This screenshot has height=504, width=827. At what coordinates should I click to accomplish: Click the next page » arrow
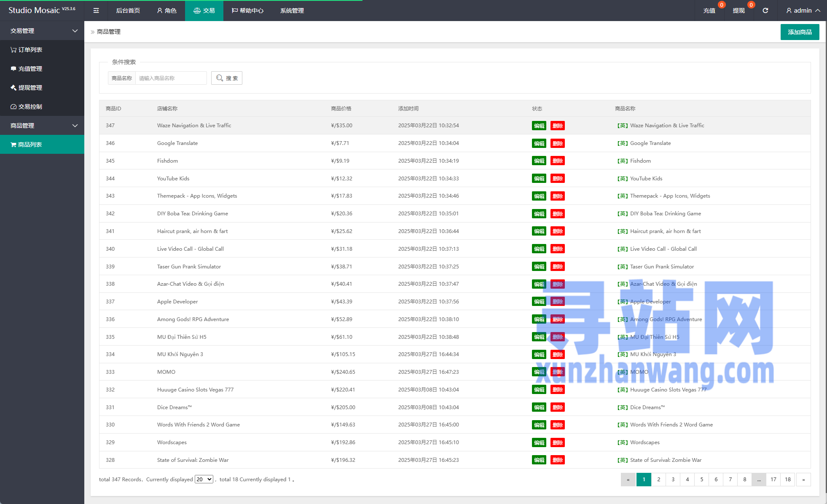(x=803, y=480)
